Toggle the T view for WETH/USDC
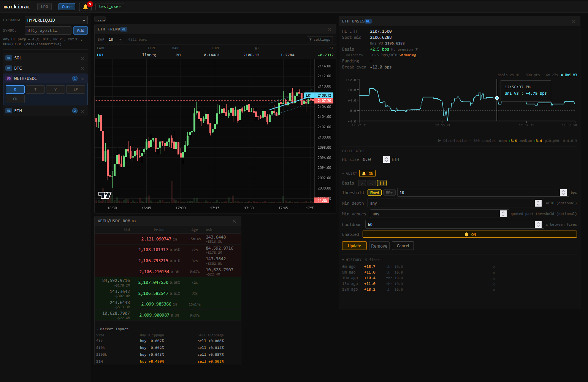Viewport: 588px width, 382px height. (35, 89)
